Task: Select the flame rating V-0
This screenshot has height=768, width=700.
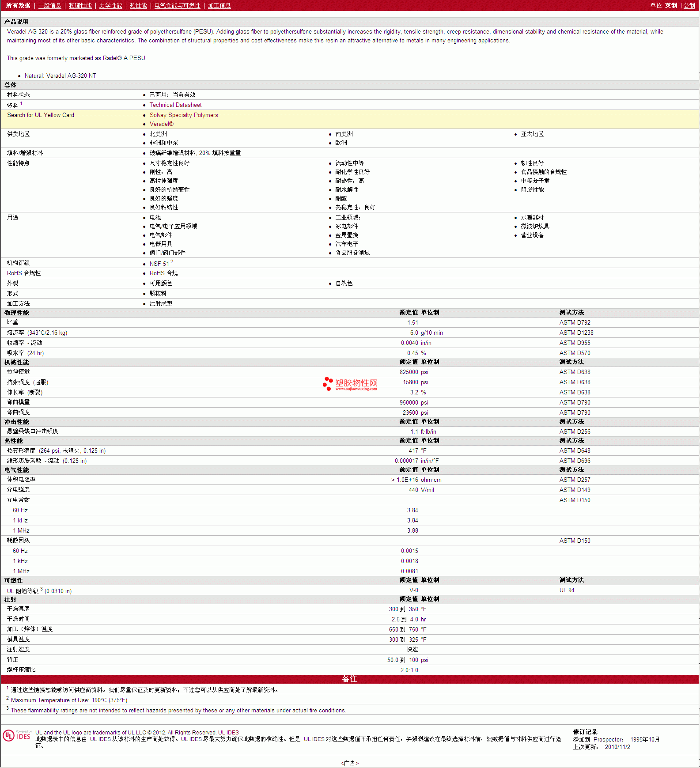Action: (413, 590)
